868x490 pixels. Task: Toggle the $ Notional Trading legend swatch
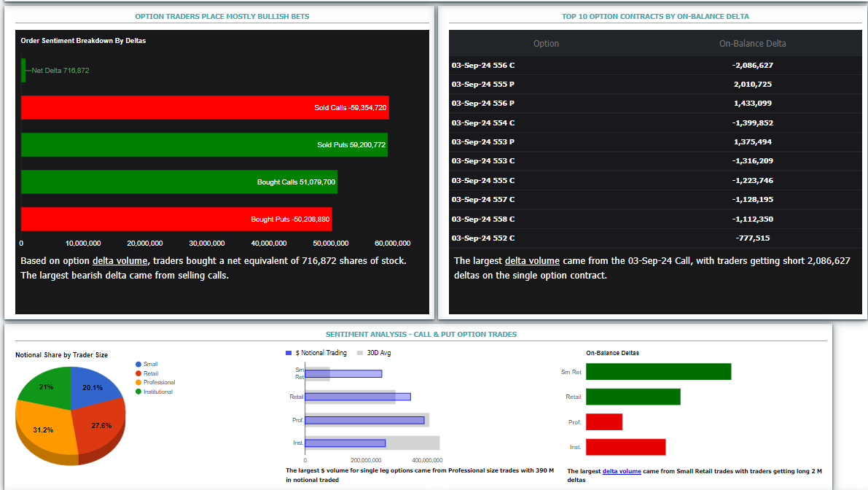pyautogui.click(x=289, y=353)
